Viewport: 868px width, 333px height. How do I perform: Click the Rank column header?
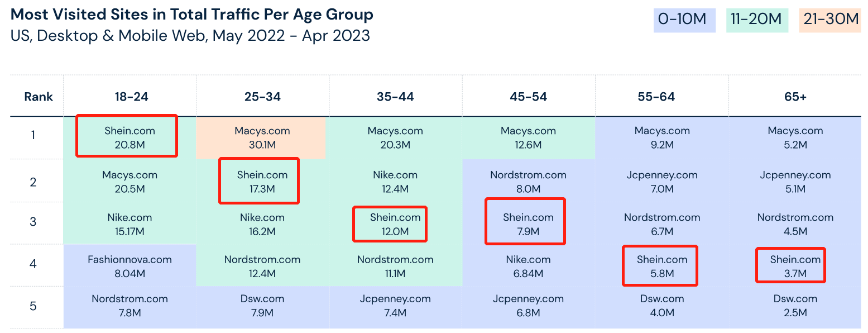pos(38,97)
